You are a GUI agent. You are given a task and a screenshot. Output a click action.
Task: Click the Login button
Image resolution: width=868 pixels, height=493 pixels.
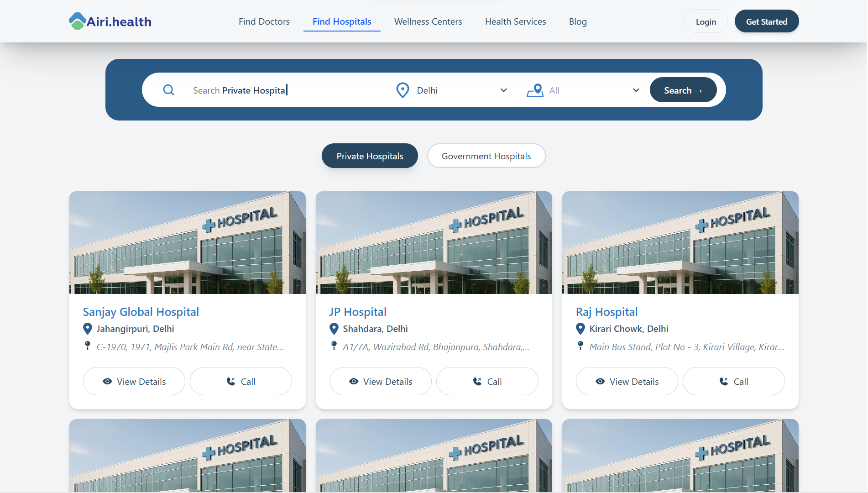coord(706,21)
